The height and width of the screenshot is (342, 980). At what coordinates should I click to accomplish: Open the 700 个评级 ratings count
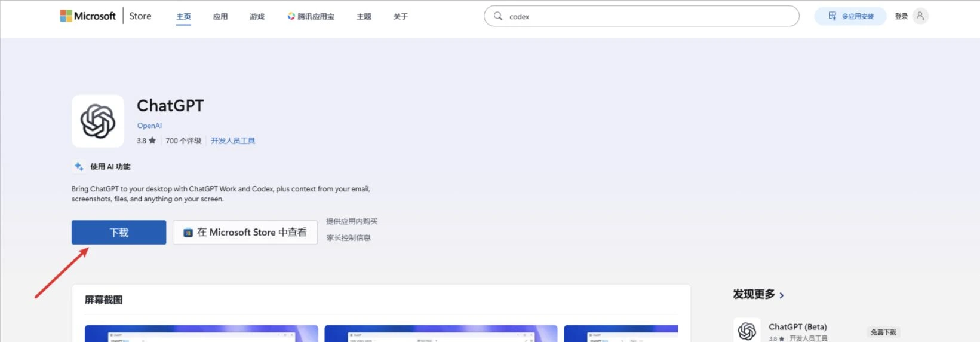[183, 141]
